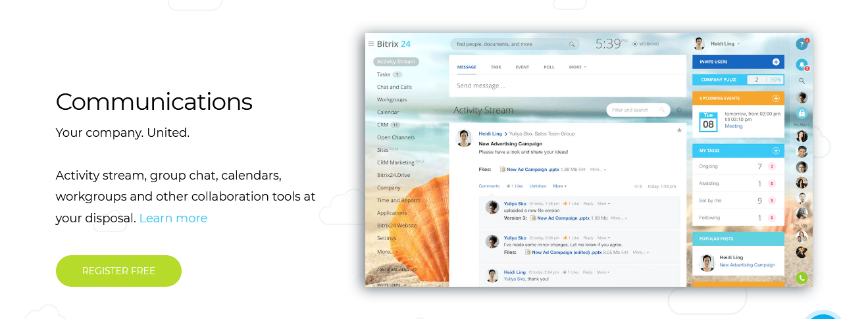Open Company in left menu
Viewport: 868px width, 319px height.
(x=388, y=187)
